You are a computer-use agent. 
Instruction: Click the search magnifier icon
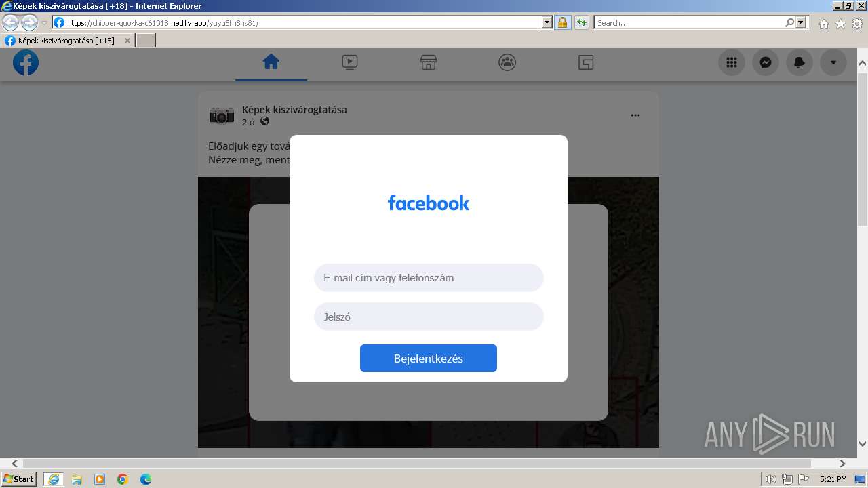pos(789,22)
